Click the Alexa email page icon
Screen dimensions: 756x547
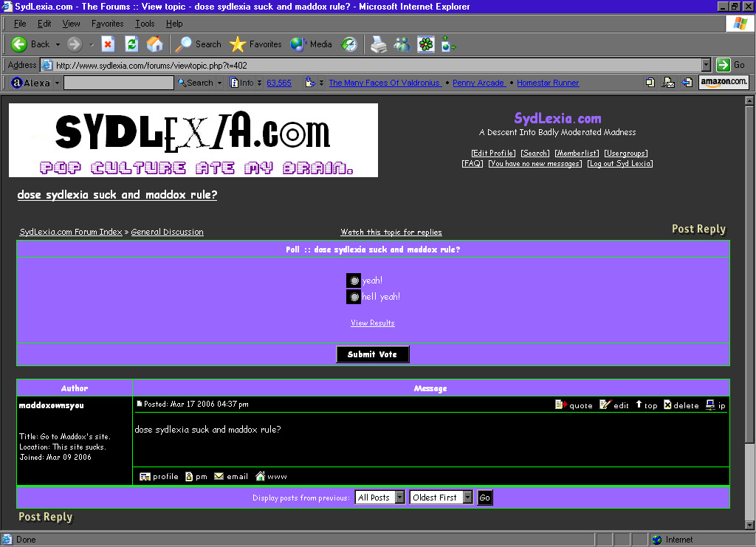[667, 83]
